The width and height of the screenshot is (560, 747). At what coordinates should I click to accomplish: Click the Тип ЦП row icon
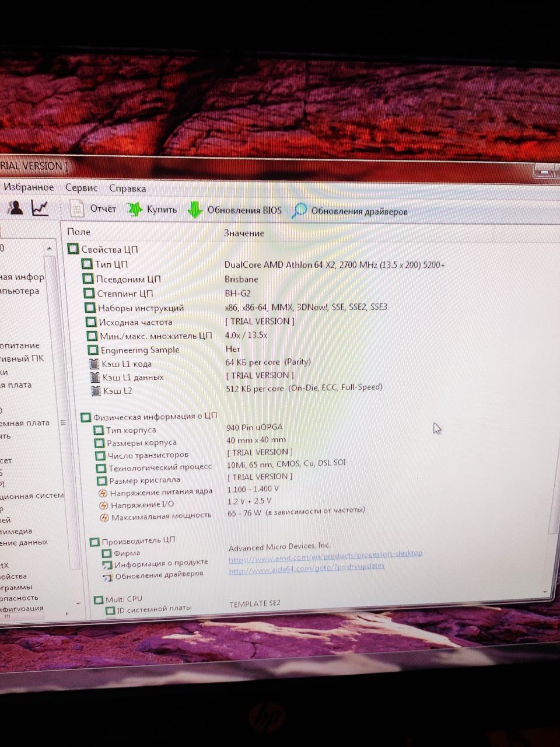pyautogui.click(x=86, y=264)
